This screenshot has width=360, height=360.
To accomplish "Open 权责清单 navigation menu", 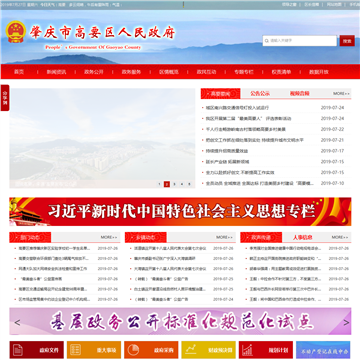I will click(x=281, y=72).
